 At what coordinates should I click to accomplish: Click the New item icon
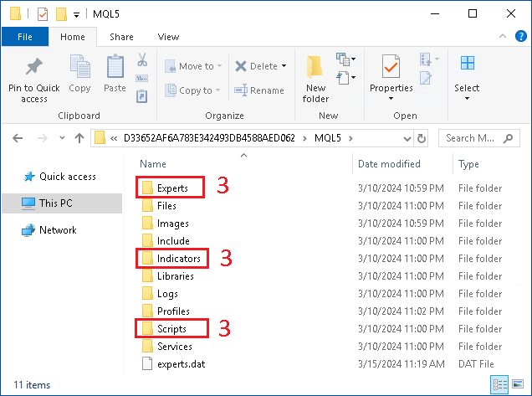point(343,59)
